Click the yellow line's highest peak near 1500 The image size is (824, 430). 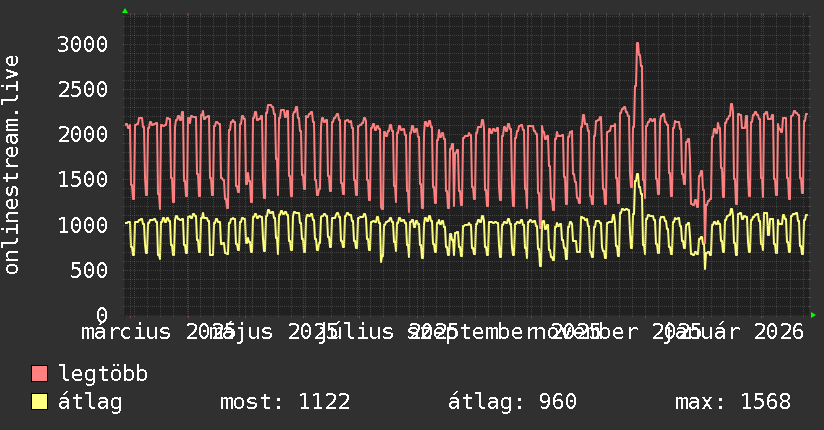click(x=637, y=175)
